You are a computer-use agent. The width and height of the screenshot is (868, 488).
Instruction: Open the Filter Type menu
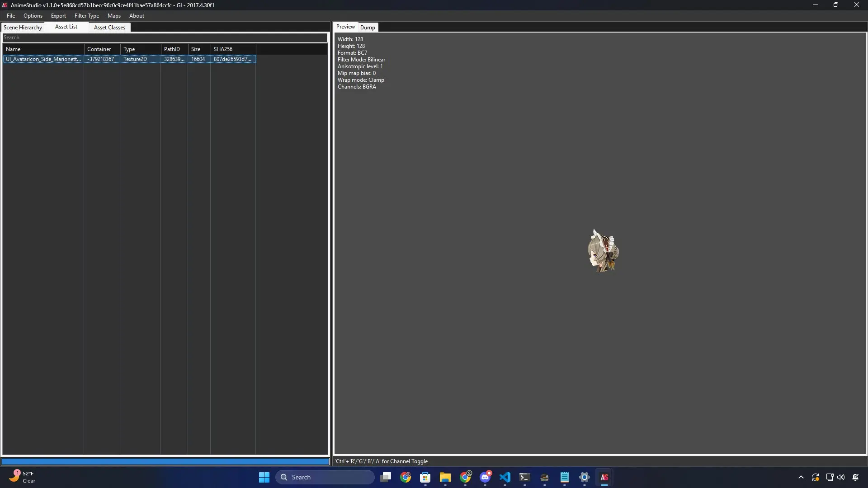point(86,16)
